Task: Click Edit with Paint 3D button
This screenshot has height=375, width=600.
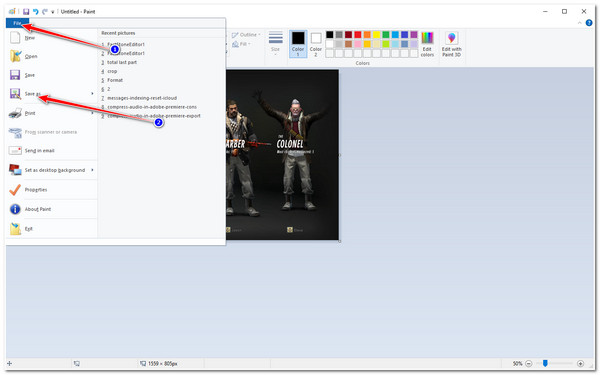Action: point(452,44)
